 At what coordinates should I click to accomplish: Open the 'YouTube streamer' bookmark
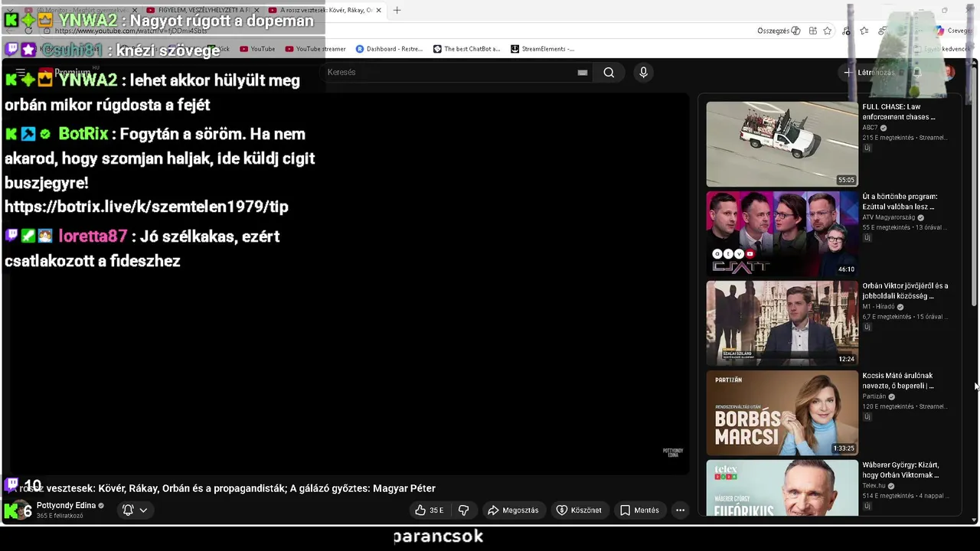[x=315, y=49]
